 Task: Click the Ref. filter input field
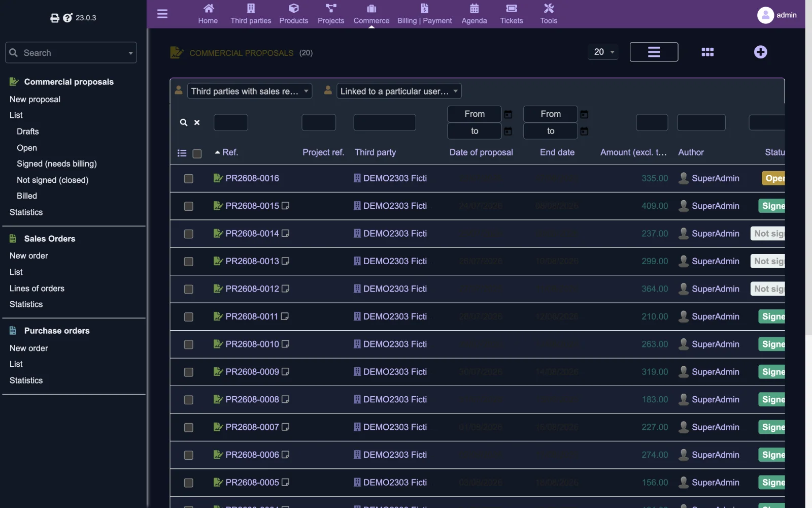[x=231, y=122]
